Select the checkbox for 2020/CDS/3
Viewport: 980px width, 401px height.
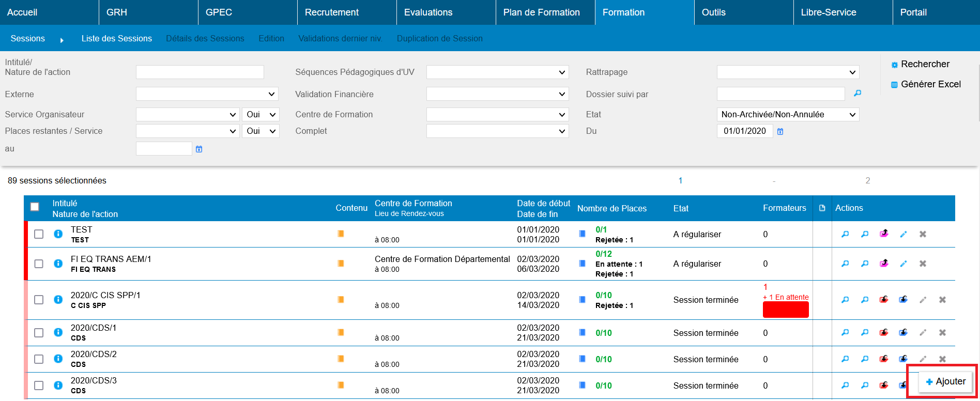[x=39, y=385]
